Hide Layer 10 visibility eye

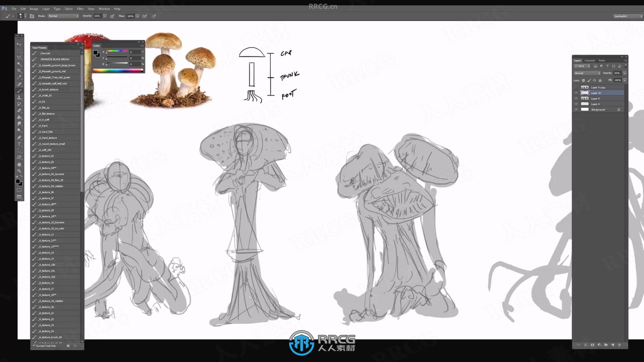576,93
